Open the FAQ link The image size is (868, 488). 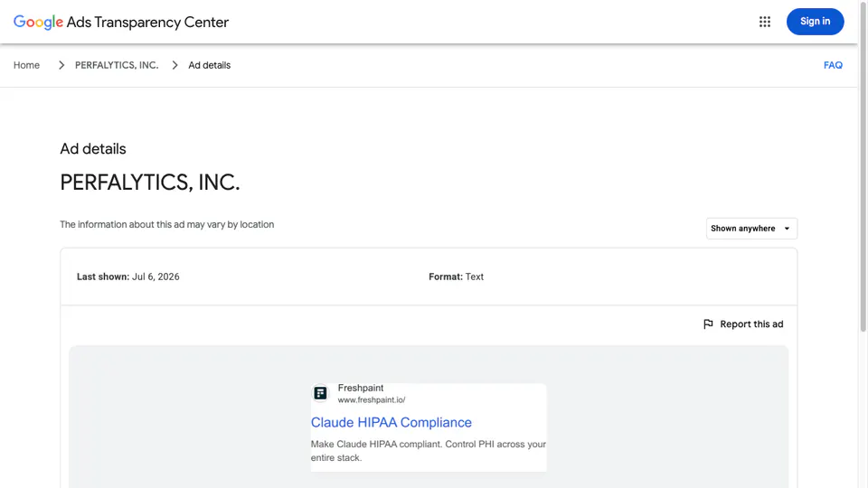click(x=833, y=65)
